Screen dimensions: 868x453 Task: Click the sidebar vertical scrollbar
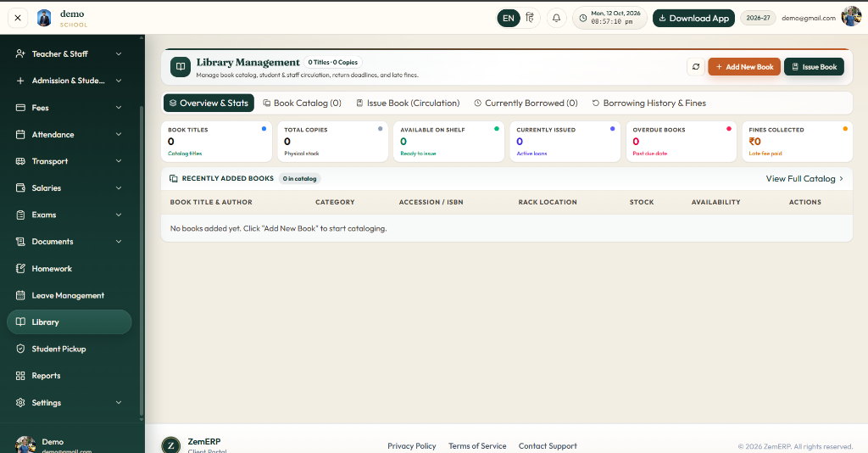[x=142, y=260]
